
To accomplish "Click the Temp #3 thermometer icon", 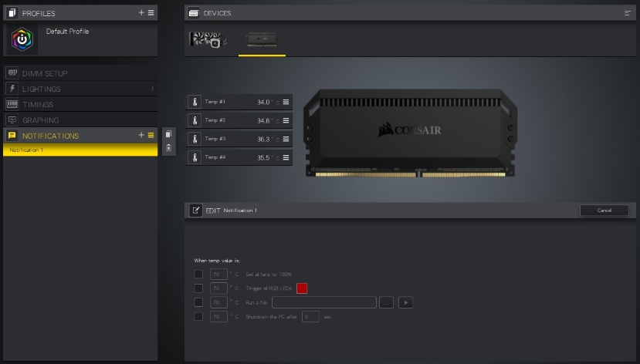I will coord(195,139).
